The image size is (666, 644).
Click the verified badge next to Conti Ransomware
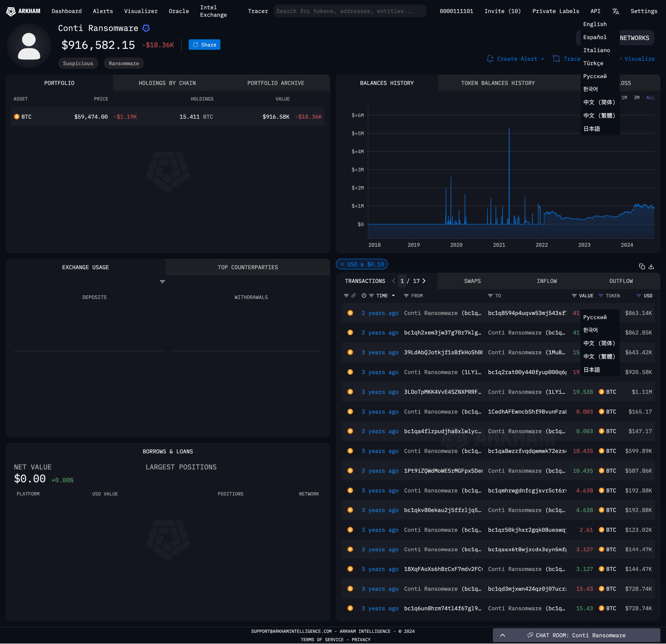coord(146,28)
